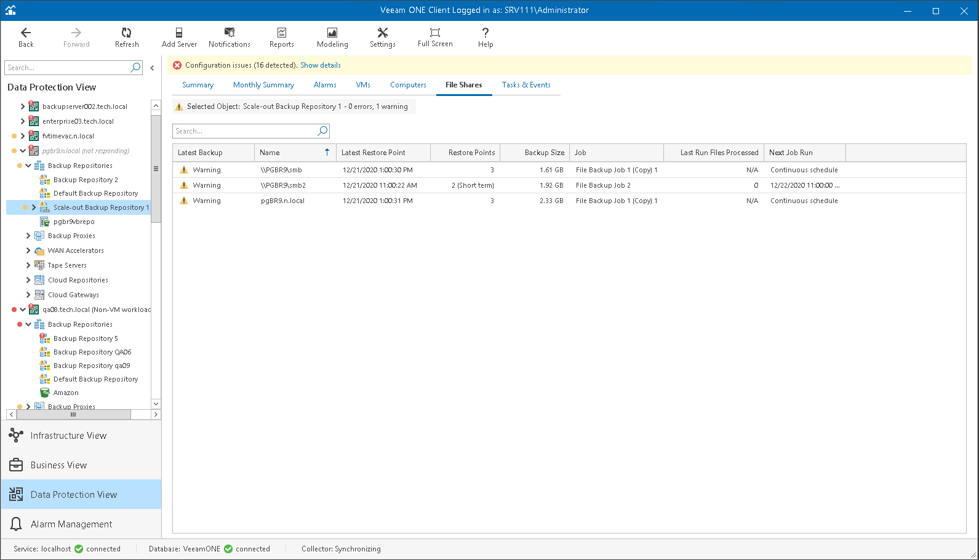Select the \\PGBR9\smb2 row name

click(x=283, y=185)
